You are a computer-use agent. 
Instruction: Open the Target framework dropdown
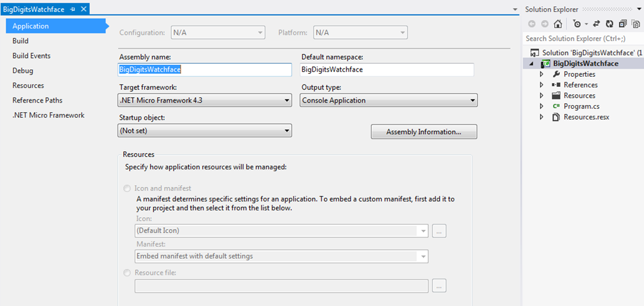[x=204, y=100]
